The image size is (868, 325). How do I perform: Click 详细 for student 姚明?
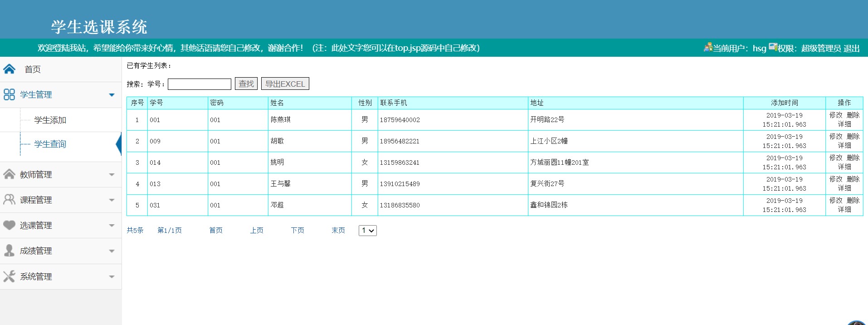point(844,167)
